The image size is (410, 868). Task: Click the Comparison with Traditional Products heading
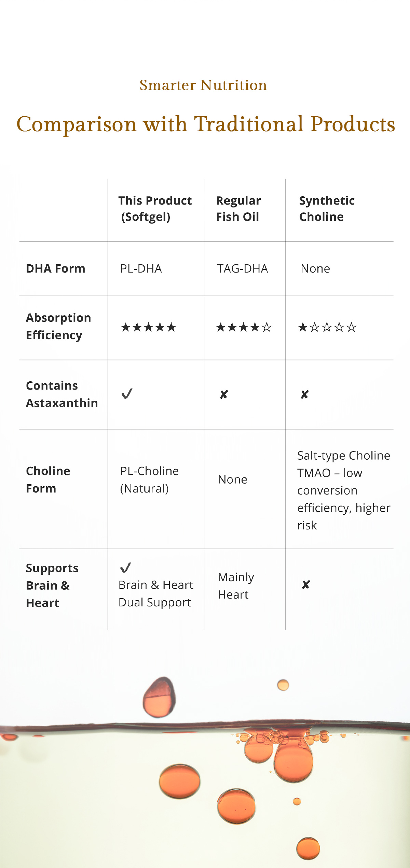pyautogui.click(x=206, y=124)
